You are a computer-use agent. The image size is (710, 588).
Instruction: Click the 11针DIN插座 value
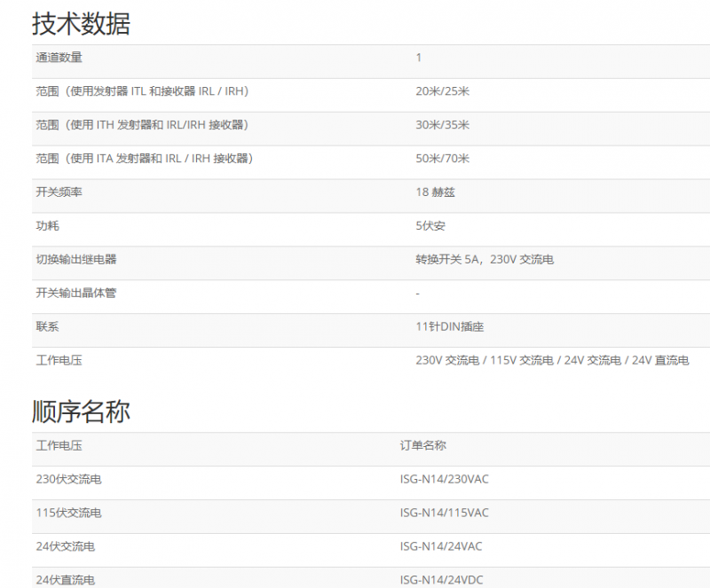tap(450, 327)
